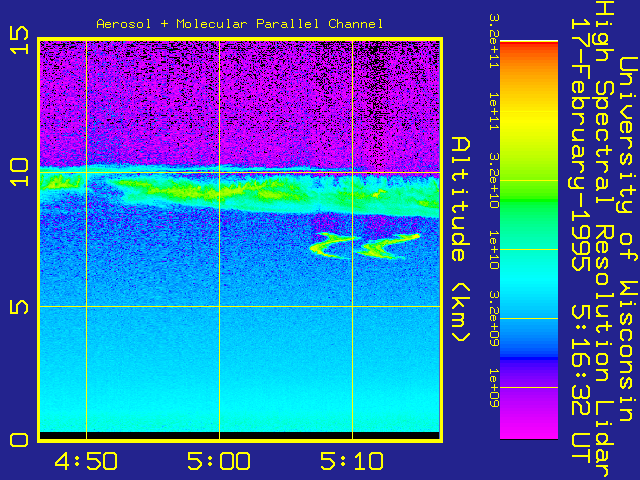Click the 3.2e+11 colorbar label

pyautogui.click(x=493, y=40)
